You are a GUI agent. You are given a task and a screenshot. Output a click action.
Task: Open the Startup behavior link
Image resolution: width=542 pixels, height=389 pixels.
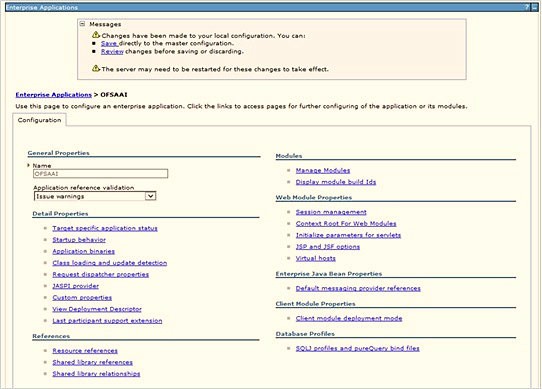[x=79, y=240]
